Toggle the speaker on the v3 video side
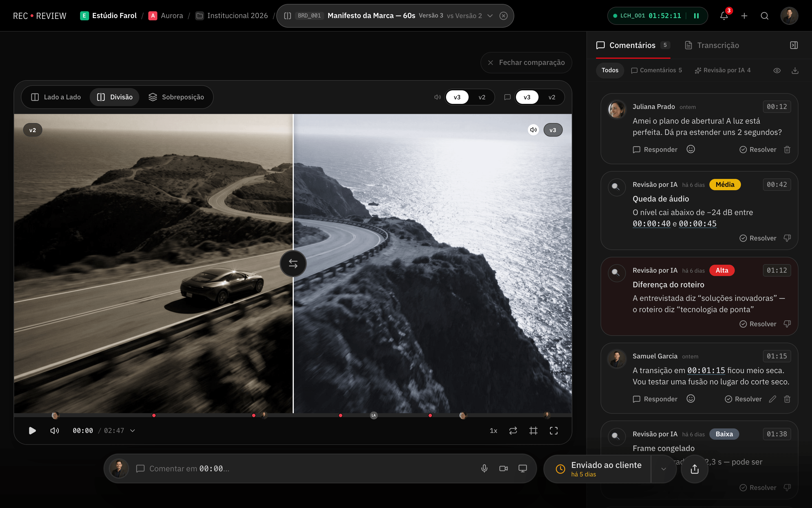812x508 pixels. click(533, 130)
